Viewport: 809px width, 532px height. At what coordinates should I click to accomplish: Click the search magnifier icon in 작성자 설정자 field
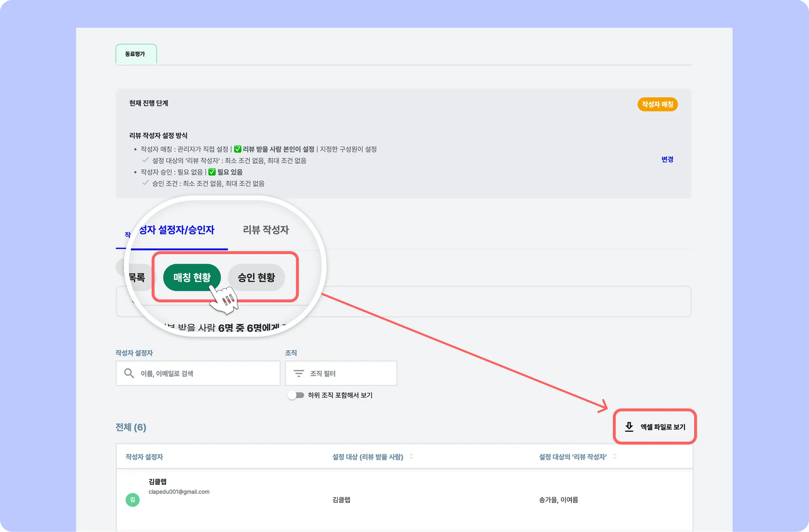[x=129, y=373]
